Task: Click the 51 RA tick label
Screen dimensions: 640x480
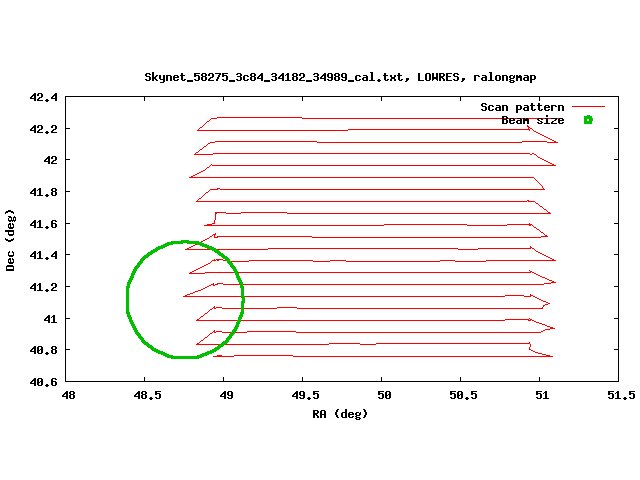Action: [x=542, y=395]
